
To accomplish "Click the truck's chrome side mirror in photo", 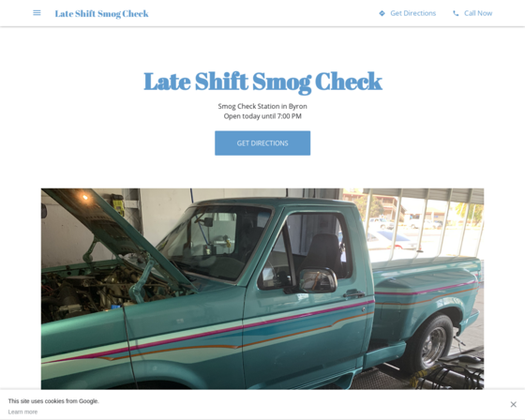I will click(x=318, y=280).
